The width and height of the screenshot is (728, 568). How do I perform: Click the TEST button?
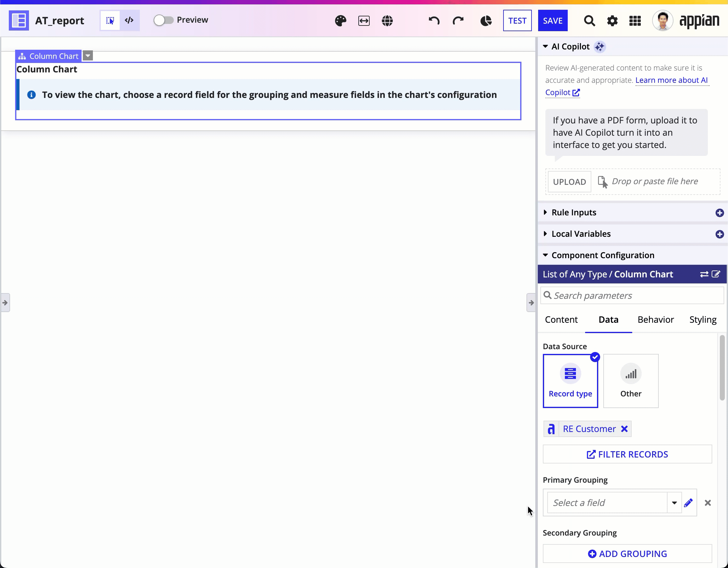[517, 21]
